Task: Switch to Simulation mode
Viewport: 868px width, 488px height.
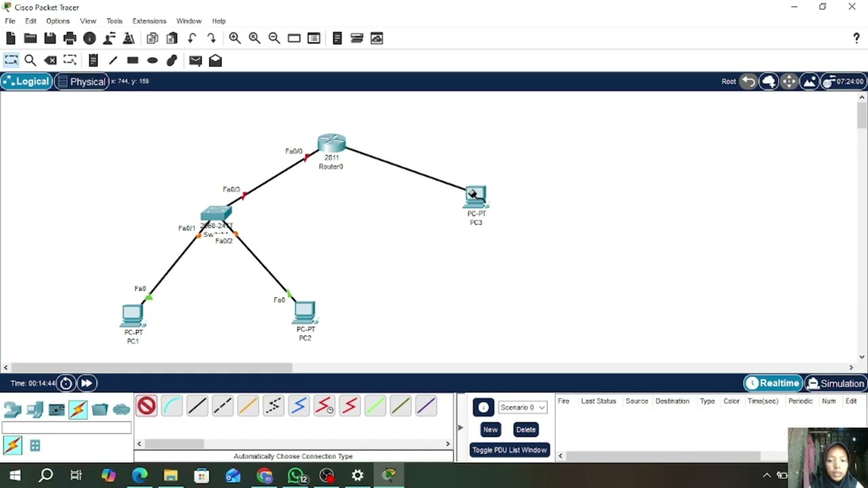Action: tap(835, 384)
